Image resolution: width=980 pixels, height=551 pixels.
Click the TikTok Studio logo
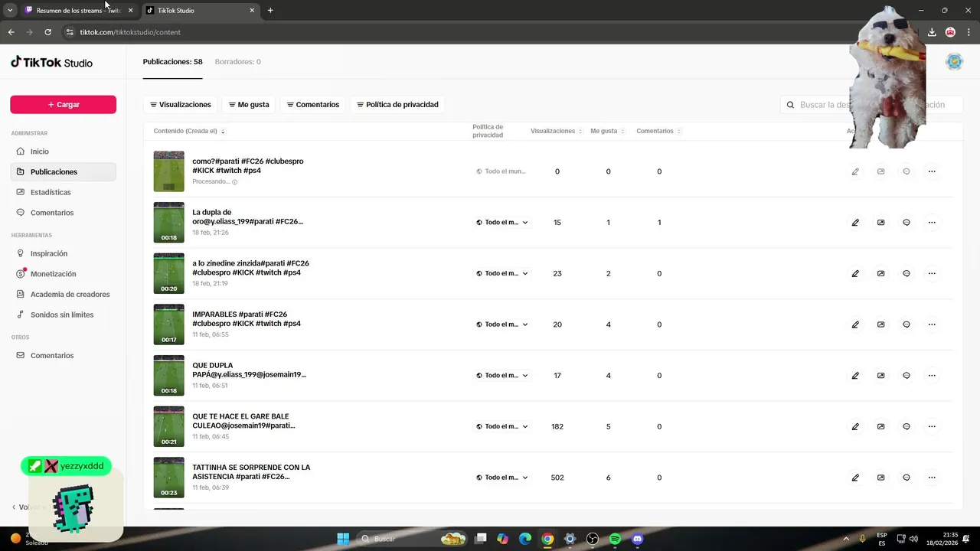click(x=51, y=62)
